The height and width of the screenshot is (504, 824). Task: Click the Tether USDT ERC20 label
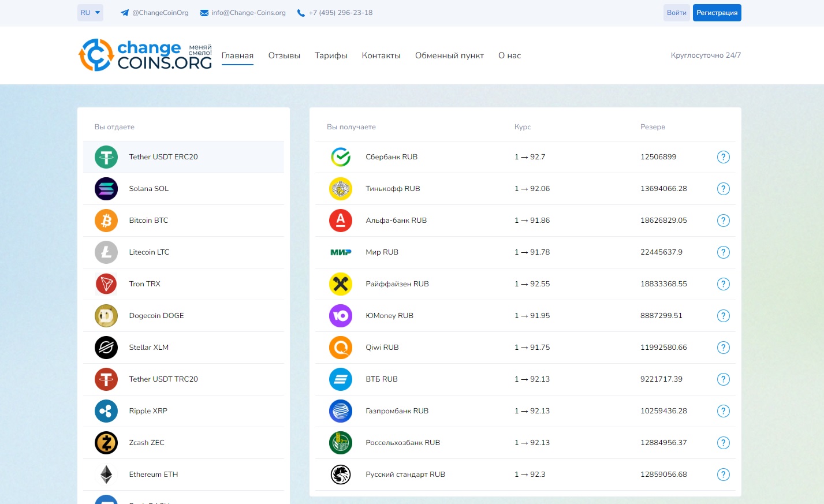(x=163, y=157)
